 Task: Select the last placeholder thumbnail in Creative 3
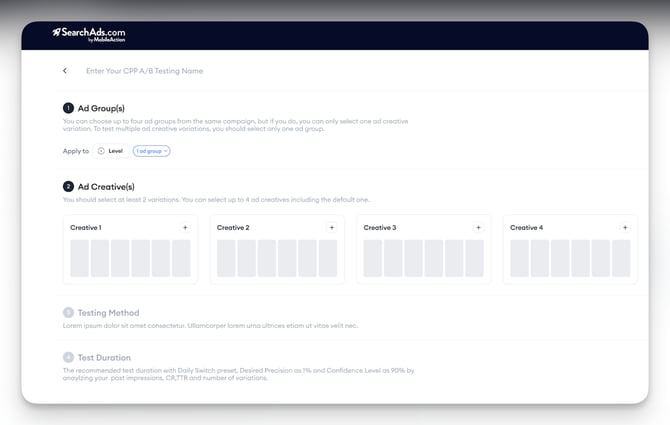[x=474, y=258]
